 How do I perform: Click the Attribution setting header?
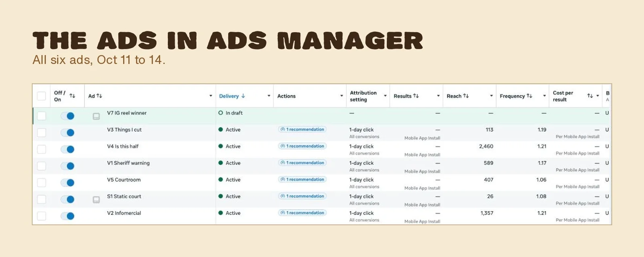[x=363, y=96]
